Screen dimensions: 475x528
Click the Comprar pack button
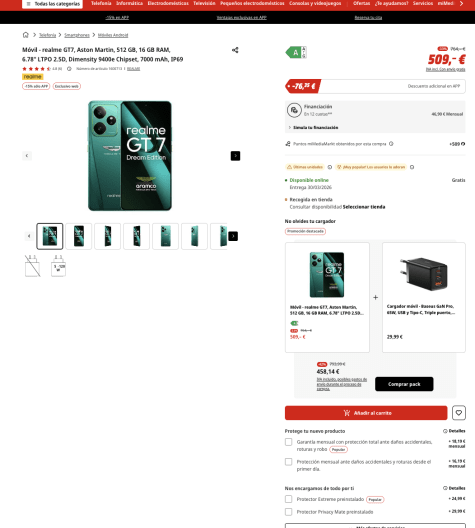point(404,384)
